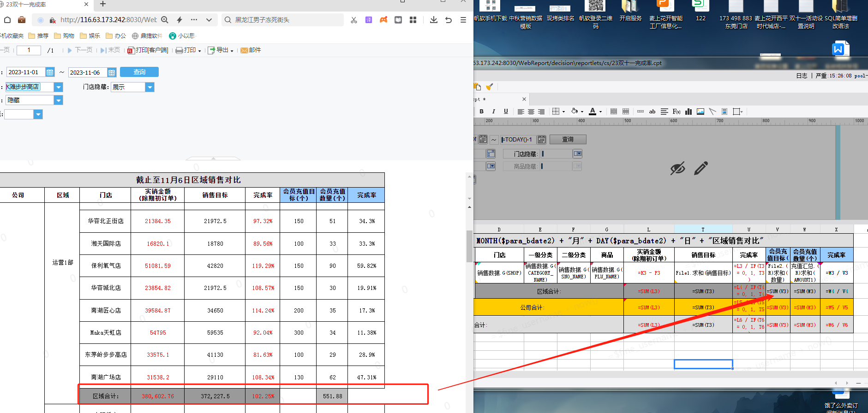Click the browser home icon
Image resolution: width=868 pixels, height=413 pixels.
[x=7, y=20]
